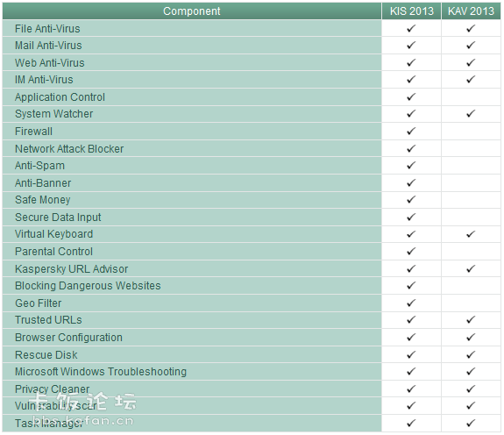This screenshot has width=504, height=435.
Task: Click KAV 2013 checkmark for Microsoft Windows Troubleshooting
Action: tap(471, 372)
